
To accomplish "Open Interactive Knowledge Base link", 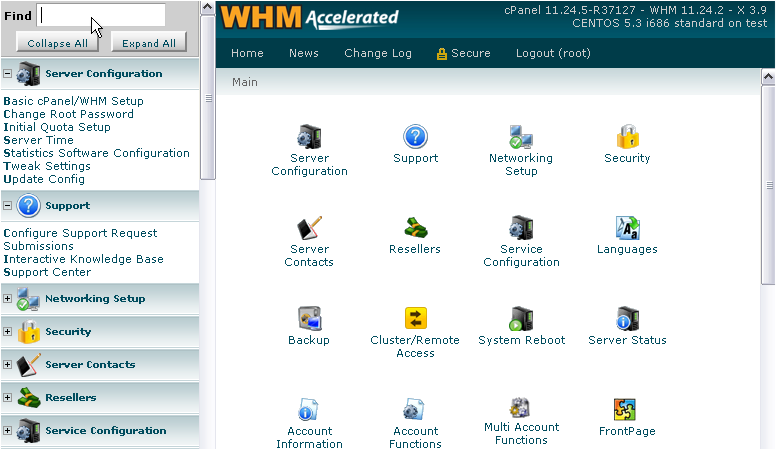I will 83,259.
